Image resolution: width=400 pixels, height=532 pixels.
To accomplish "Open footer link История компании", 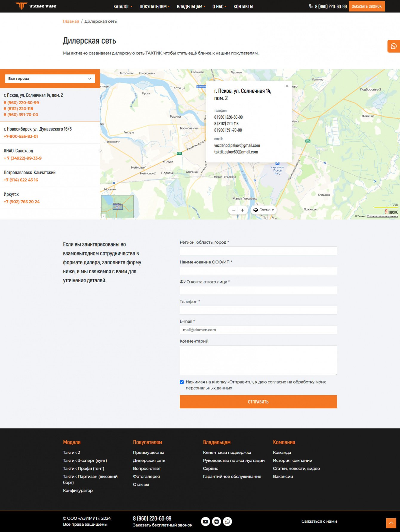I will coord(293,461).
